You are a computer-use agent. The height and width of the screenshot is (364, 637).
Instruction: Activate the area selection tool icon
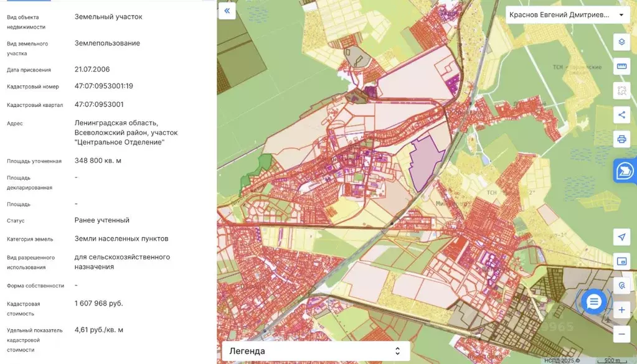(621, 90)
